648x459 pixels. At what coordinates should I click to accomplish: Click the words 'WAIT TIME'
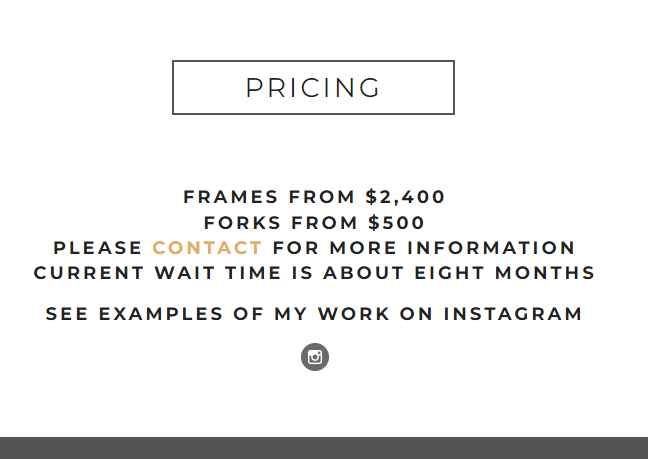point(218,273)
